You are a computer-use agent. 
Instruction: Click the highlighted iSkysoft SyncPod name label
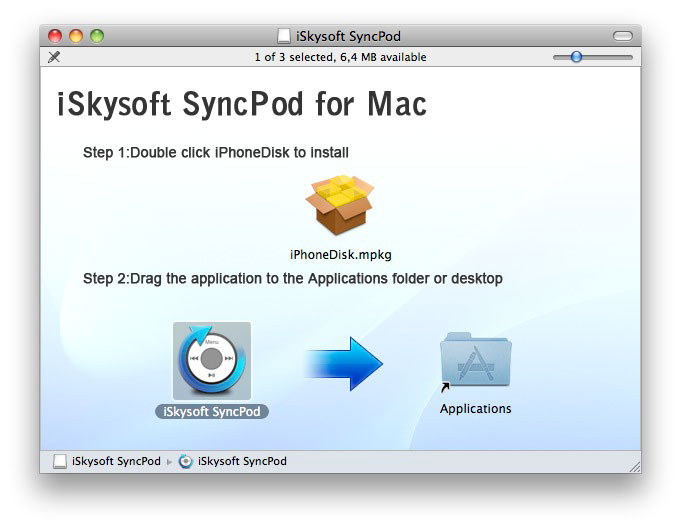[x=211, y=411]
